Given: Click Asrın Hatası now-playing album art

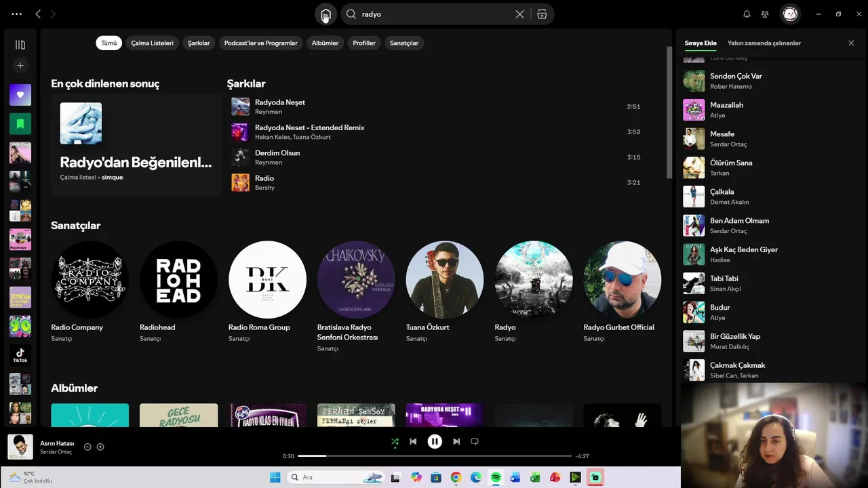Looking at the screenshot, I should (20, 447).
